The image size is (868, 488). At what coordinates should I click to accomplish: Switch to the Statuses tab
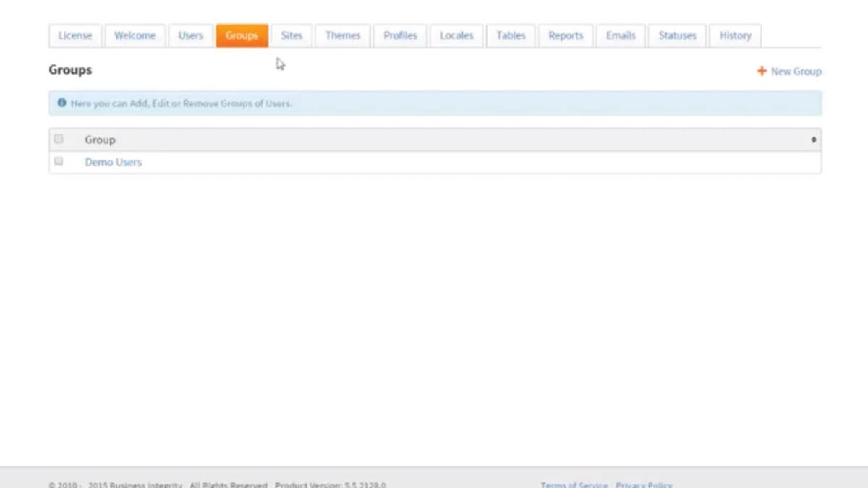pos(677,36)
